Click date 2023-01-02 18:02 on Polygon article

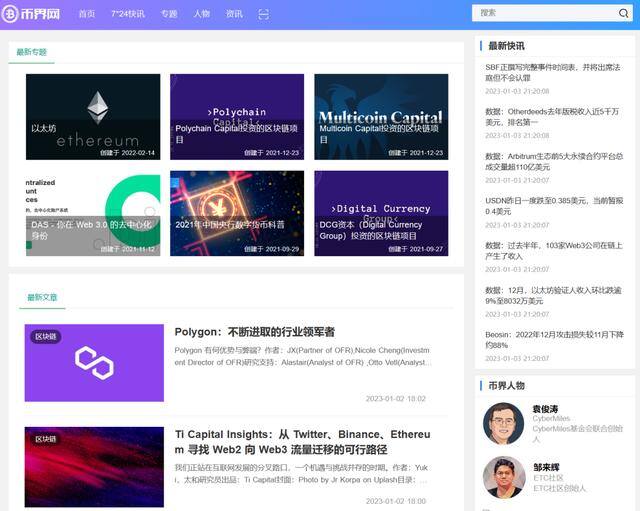[396, 399]
